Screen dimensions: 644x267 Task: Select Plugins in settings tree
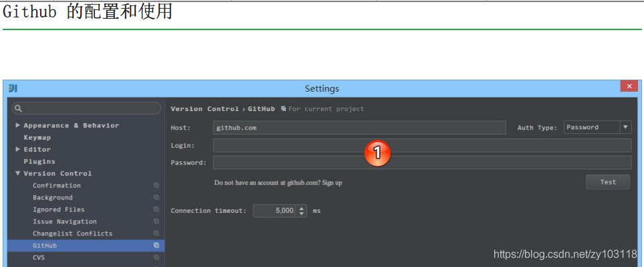pos(39,161)
